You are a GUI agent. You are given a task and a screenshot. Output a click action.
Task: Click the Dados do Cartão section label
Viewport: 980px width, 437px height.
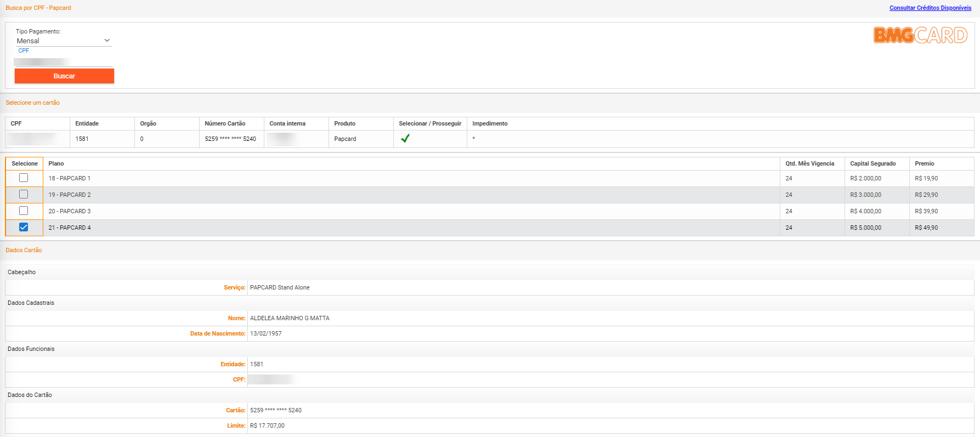(x=30, y=395)
